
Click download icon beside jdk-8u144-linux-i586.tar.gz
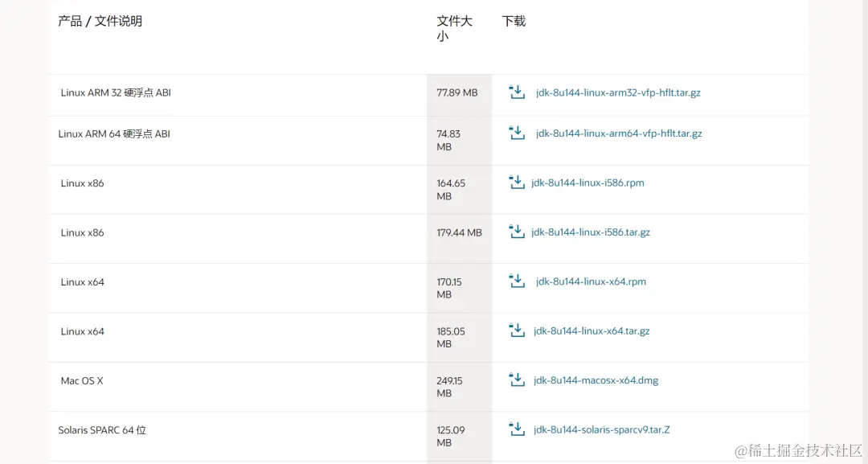point(517,232)
